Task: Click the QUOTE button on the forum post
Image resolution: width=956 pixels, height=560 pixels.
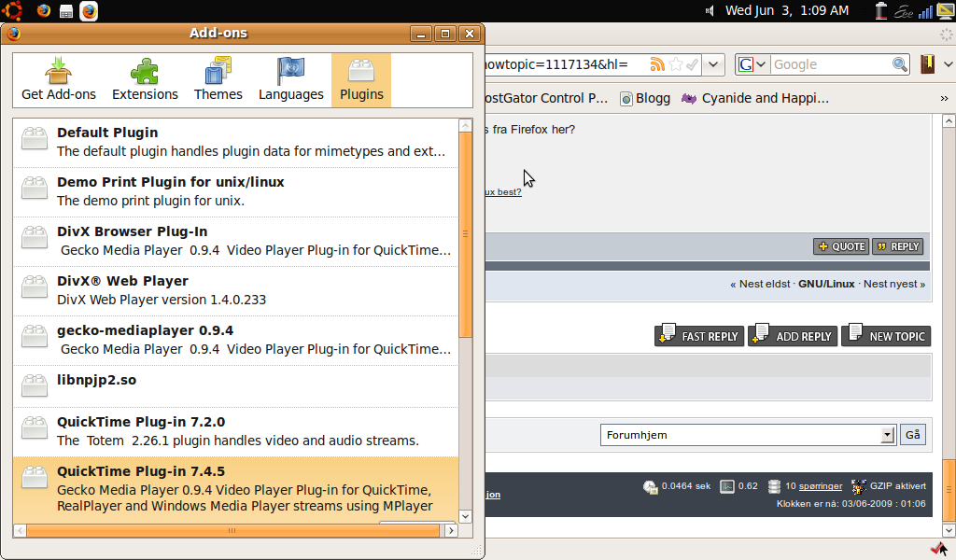Action: (841, 246)
